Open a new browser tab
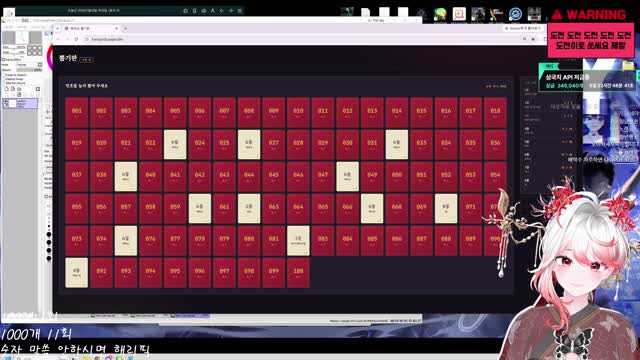 125,29
